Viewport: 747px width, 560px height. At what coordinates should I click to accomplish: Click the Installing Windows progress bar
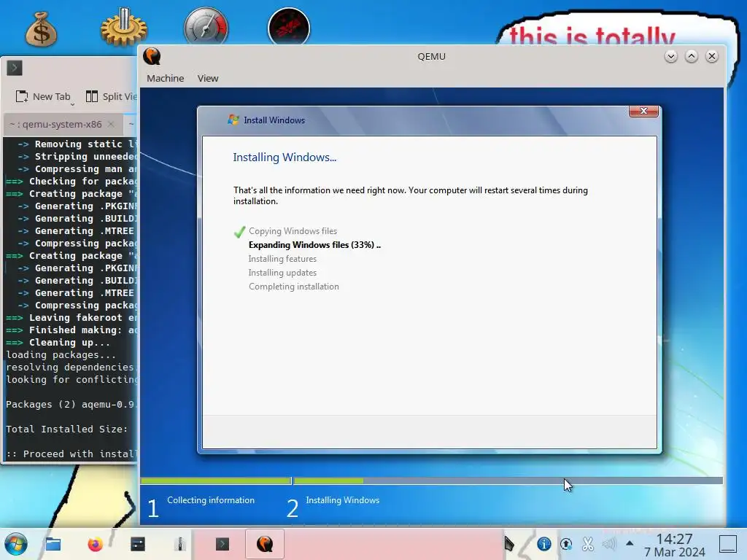(x=508, y=481)
